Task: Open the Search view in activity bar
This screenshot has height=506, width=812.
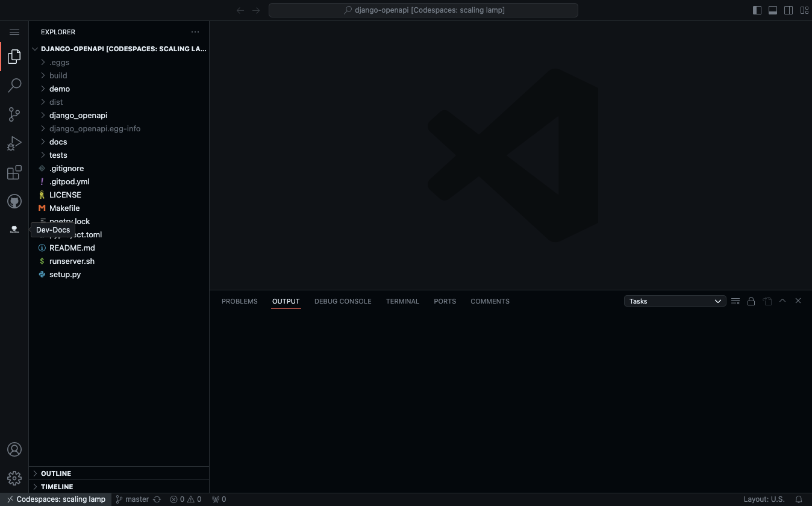Action: [x=14, y=86]
